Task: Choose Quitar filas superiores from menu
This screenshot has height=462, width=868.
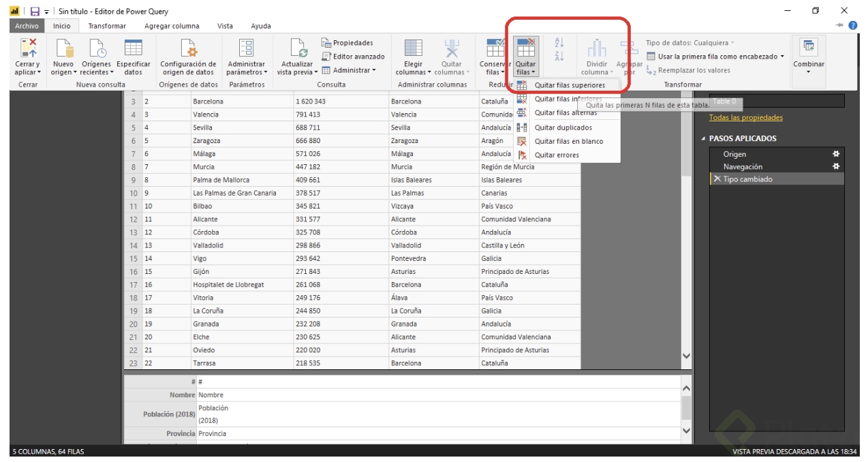Action: [x=567, y=85]
